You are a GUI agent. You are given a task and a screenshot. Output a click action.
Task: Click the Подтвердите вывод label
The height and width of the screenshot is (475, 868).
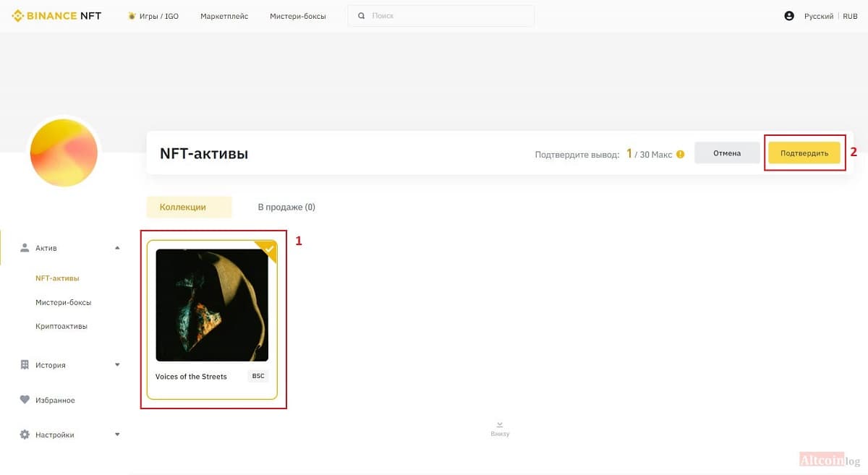point(577,154)
